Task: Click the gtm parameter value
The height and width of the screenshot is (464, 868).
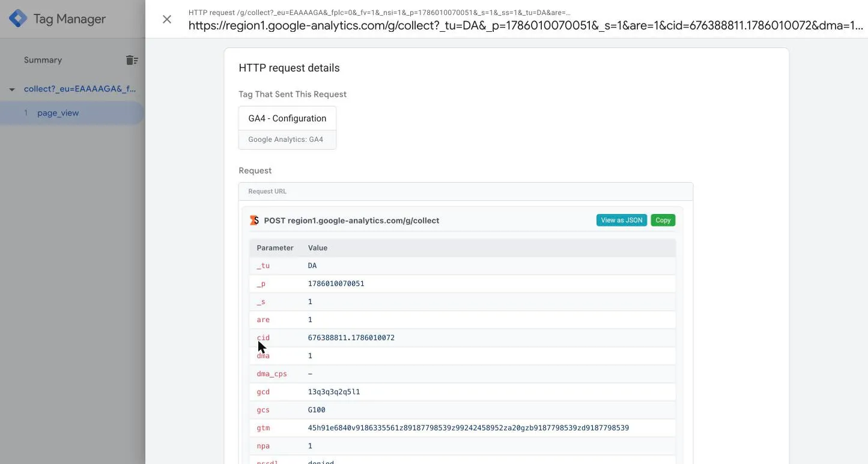Action: coord(469,428)
